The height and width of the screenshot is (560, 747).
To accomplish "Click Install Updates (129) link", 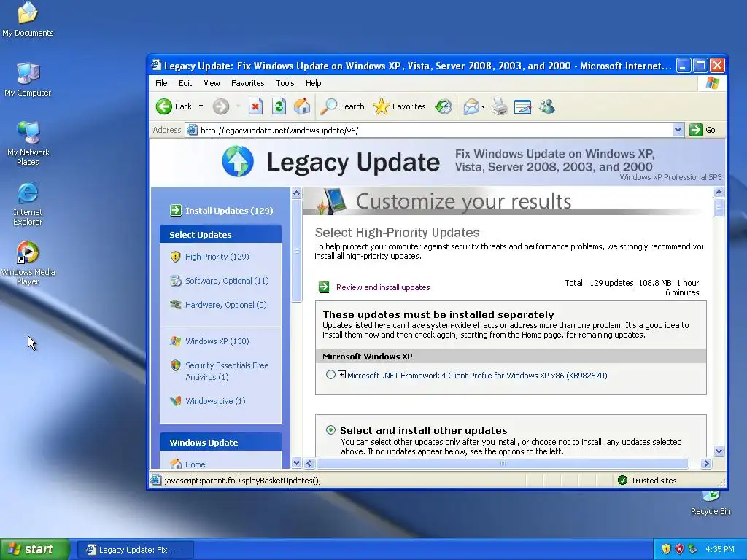I will pyautogui.click(x=229, y=211).
